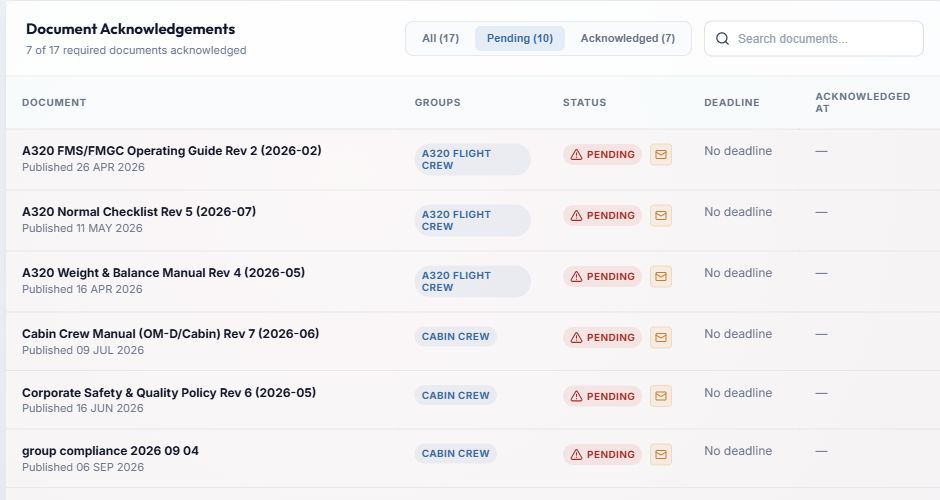Screen dimensions: 940x500
Task: Click the DEADLINE column header
Action: (732, 103)
